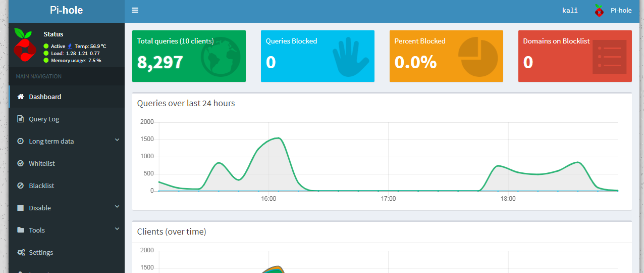Viewport: 644px width, 273px height.
Task: Click the temperature flame icon
Action: 70,46
